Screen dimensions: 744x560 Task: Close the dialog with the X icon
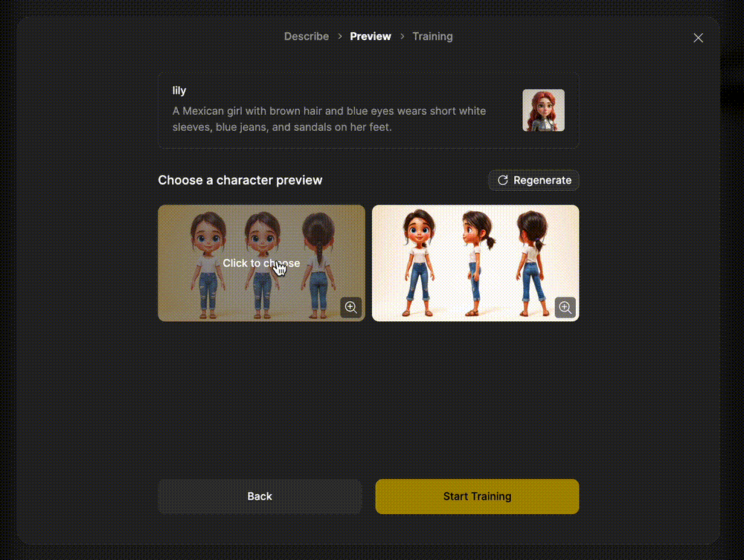(698, 38)
